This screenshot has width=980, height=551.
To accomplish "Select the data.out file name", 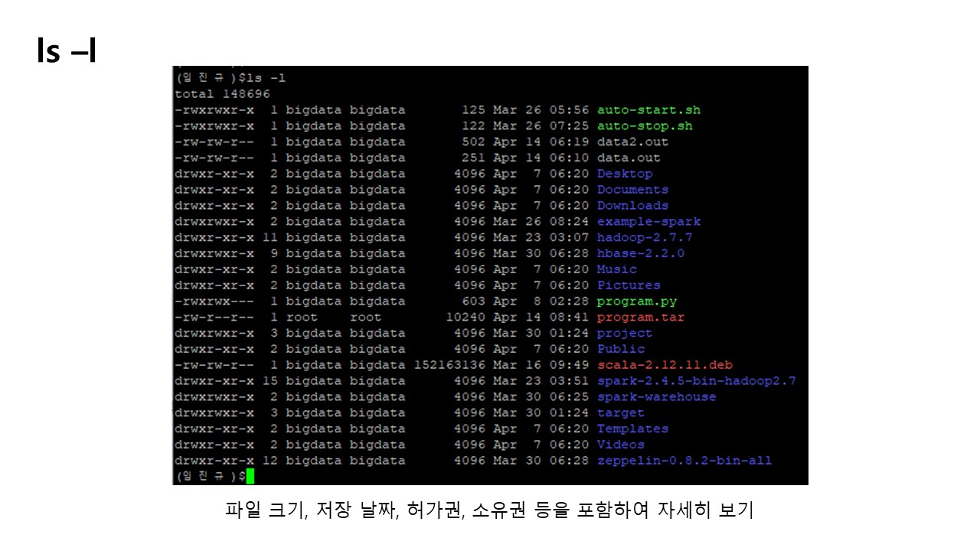I will coord(629,158).
